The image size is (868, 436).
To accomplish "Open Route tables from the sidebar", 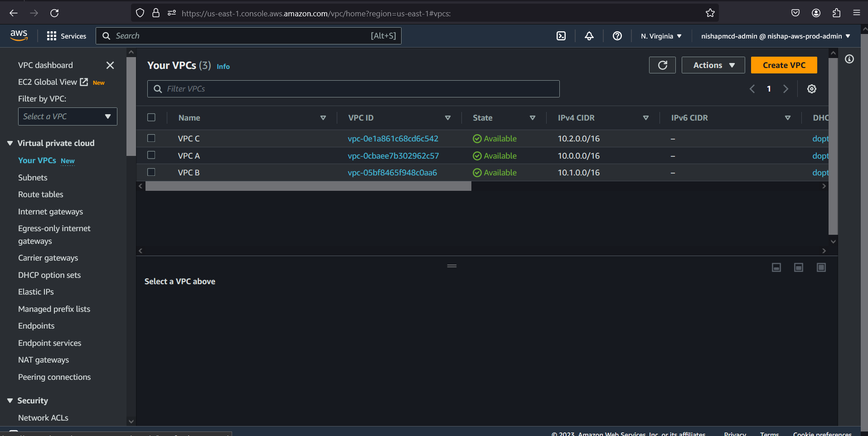I will pyautogui.click(x=41, y=194).
